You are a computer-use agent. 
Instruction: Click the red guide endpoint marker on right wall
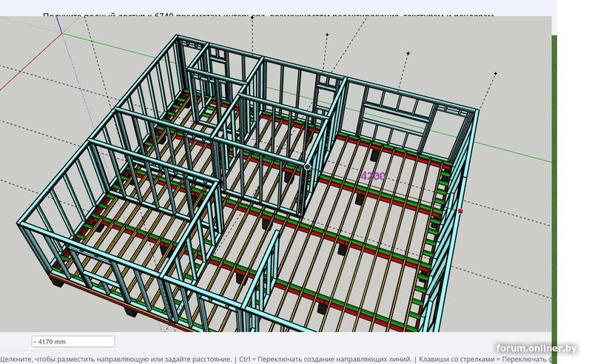pyautogui.click(x=460, y=211)
